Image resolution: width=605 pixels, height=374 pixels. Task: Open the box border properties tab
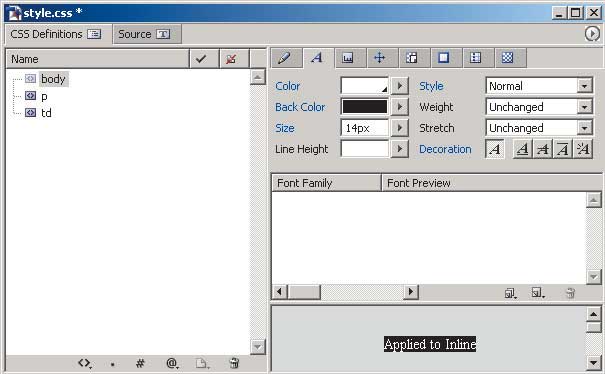[446, 58]
